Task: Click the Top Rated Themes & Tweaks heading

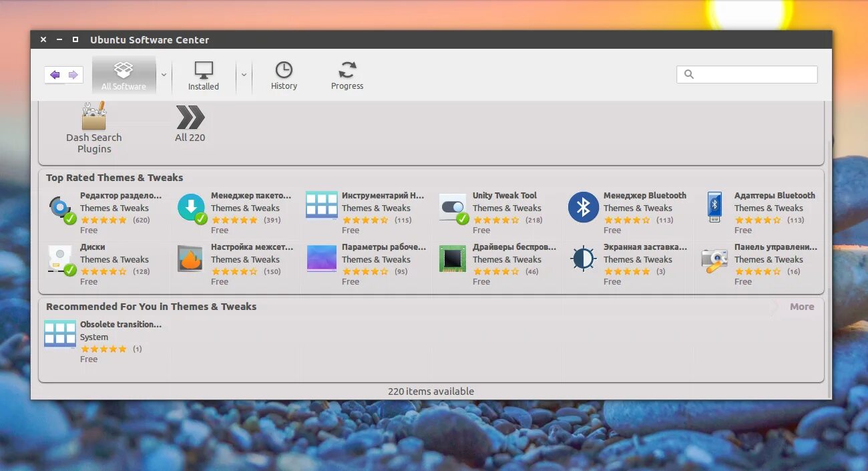Action: [114, 178]
